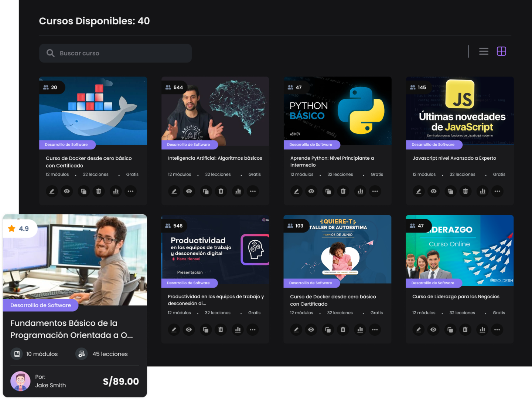Delete the Docker course with 103 students
Screen dimensions: 532x400
(343, 329)
